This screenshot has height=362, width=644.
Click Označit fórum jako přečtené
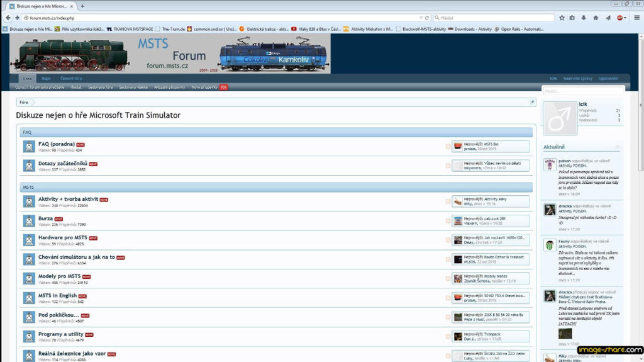click(40, 88)
